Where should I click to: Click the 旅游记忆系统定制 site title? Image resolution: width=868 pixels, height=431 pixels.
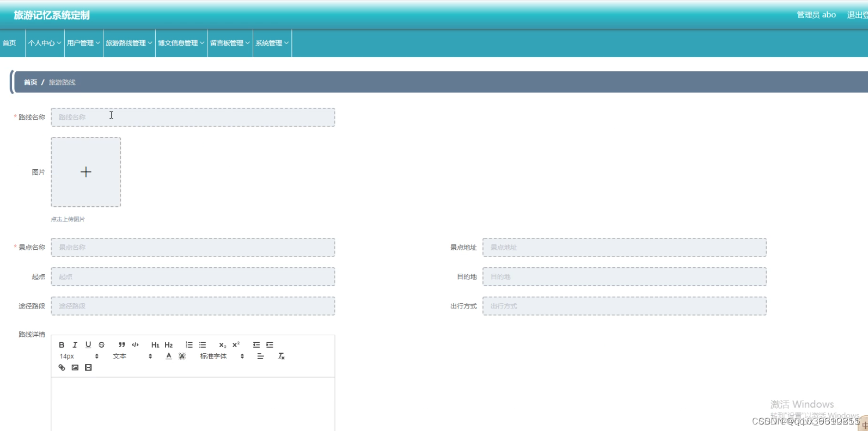click(x=52, y=15)
